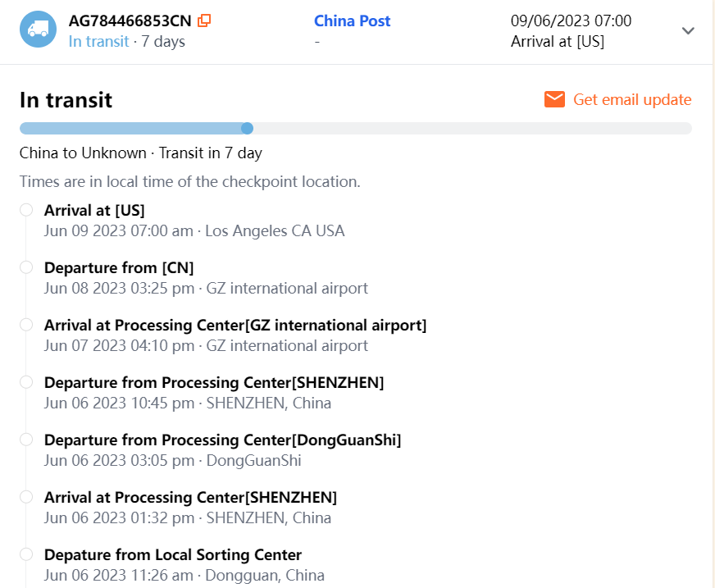Click the orange email envelope icon
This screenshot has width=715, height=588.
pos(555,99)
